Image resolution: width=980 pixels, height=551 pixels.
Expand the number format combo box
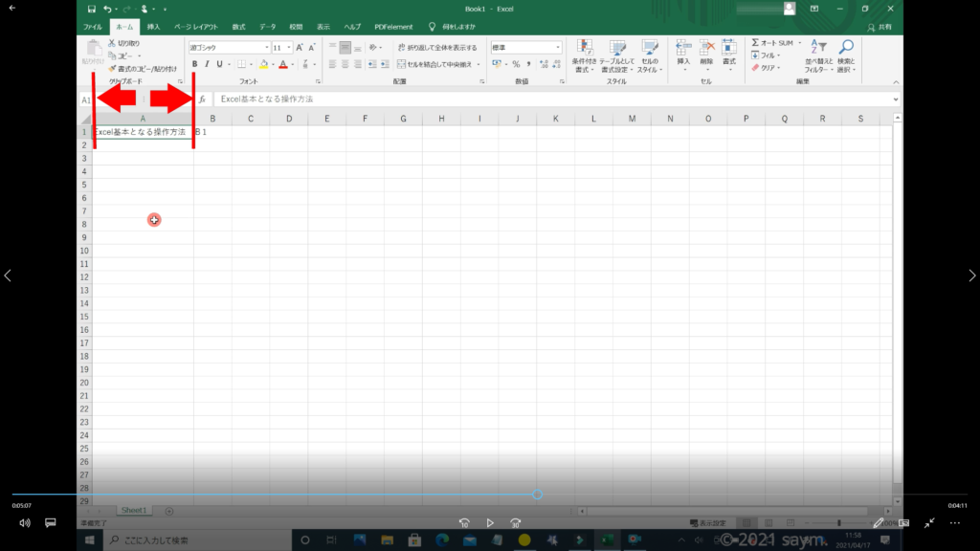pos(558,47)
